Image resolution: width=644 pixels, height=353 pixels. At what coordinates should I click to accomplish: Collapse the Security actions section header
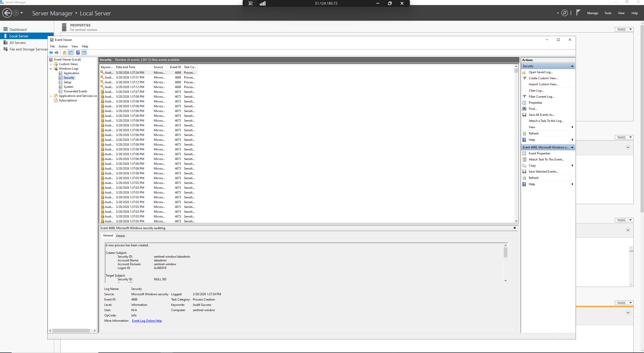(572, 66)
